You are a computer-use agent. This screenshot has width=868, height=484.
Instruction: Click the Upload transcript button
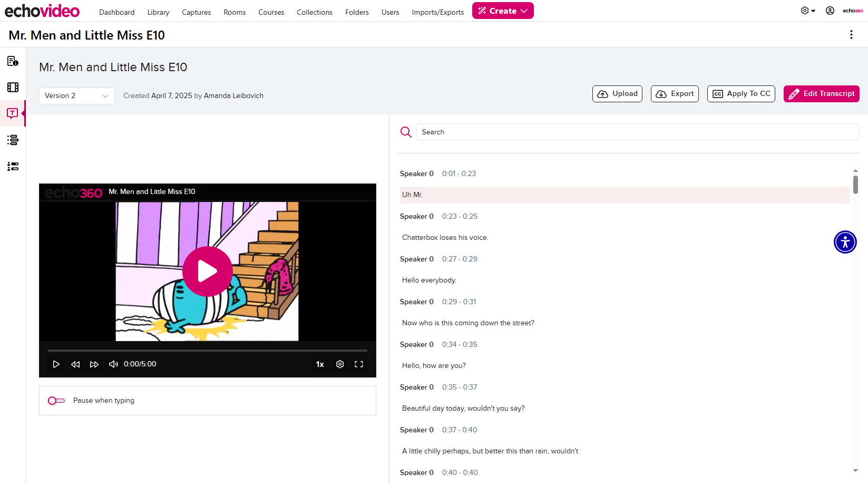tap(617, 94)
